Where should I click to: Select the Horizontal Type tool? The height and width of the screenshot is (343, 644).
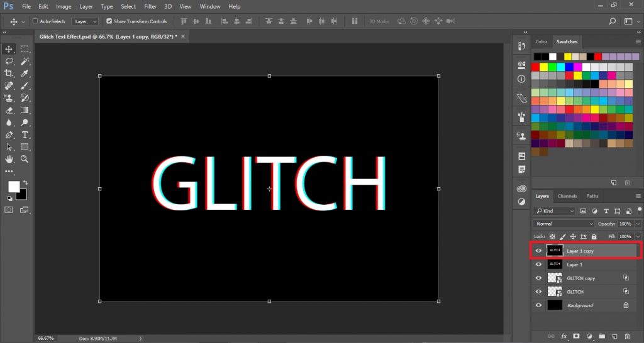25,134
